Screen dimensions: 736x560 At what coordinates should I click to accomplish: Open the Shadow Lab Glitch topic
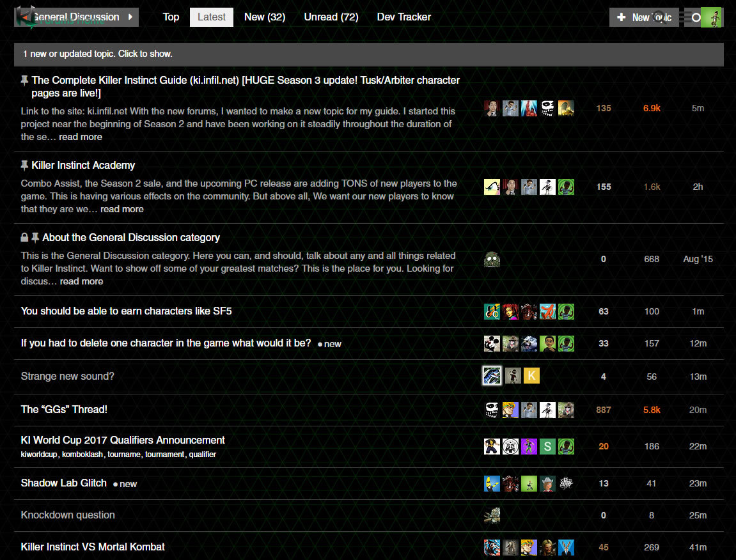coord(63,483)
